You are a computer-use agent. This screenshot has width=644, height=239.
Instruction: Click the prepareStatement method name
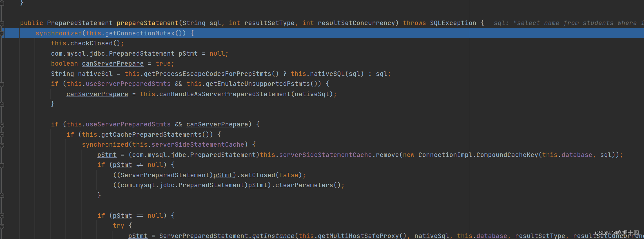pyautogui.click(x=147, y=23)
